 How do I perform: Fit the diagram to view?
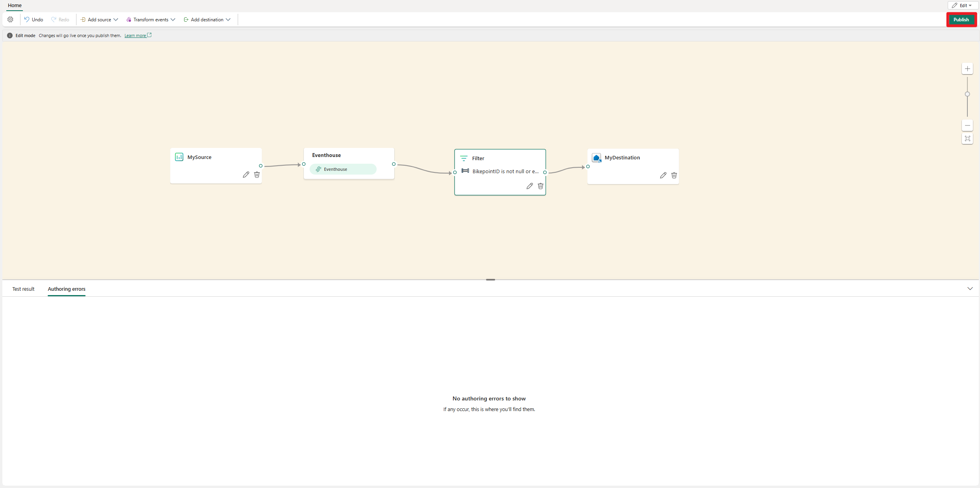pyautogui.click(x=967, y=139)
